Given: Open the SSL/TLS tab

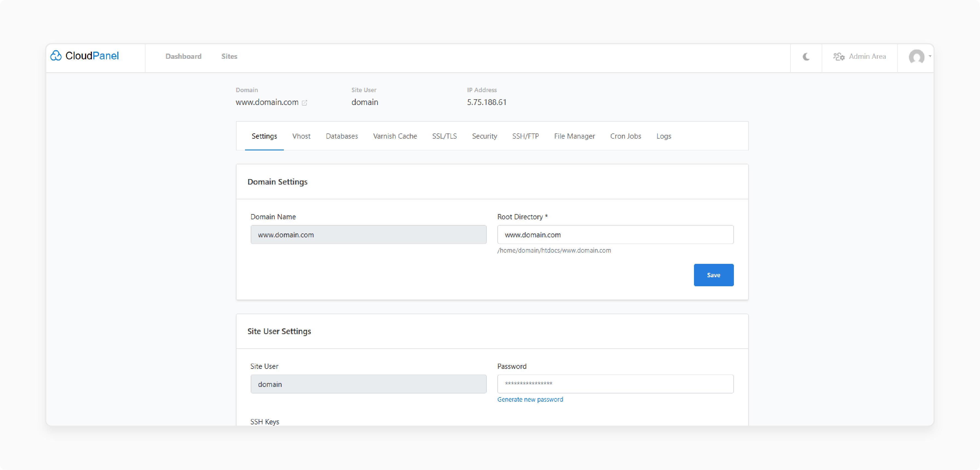Looking at the screenshot, I should (444, 136).
